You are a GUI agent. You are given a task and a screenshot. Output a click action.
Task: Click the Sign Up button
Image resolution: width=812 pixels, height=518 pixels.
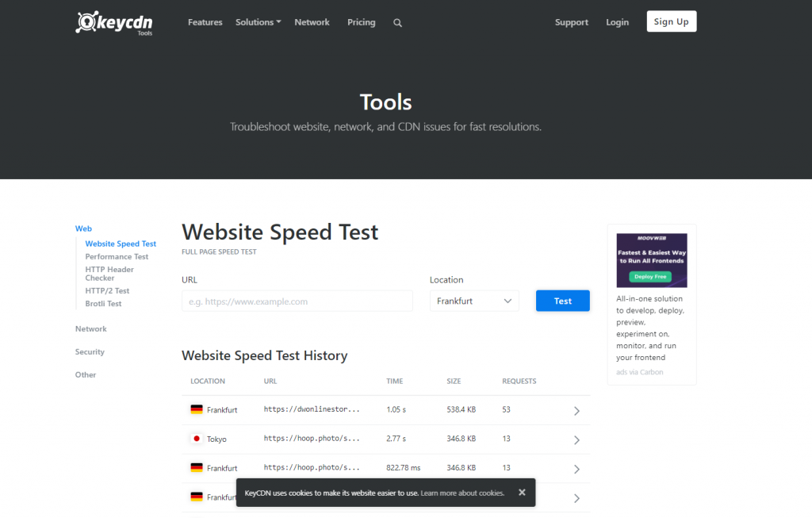coord(671,21)
